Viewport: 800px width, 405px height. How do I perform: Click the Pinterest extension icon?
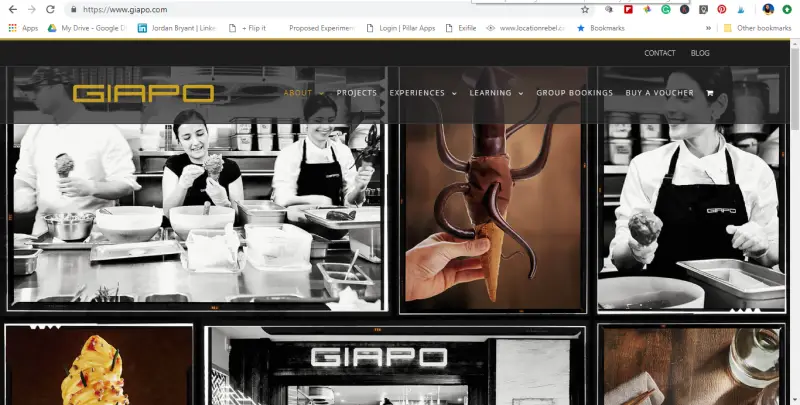[721, 9]
